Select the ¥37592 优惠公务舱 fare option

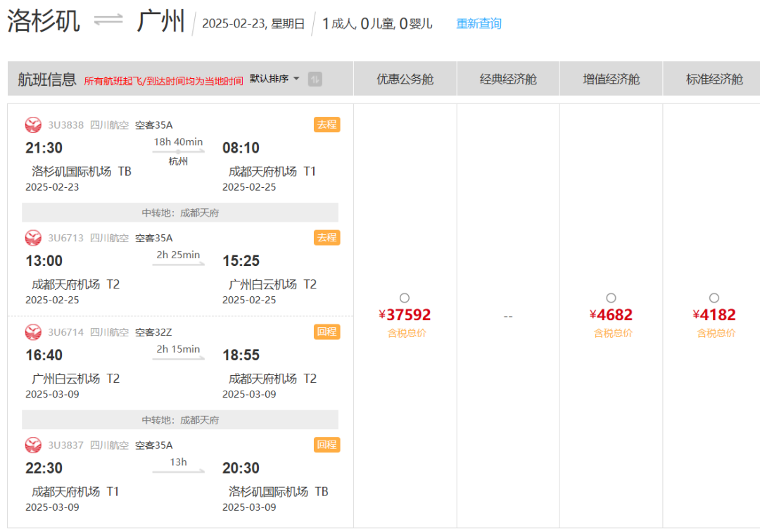[405, 298]
